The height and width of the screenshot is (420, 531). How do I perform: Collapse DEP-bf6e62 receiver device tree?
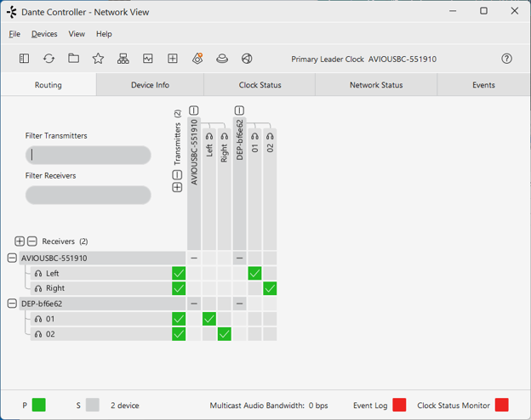pos(12,304)
